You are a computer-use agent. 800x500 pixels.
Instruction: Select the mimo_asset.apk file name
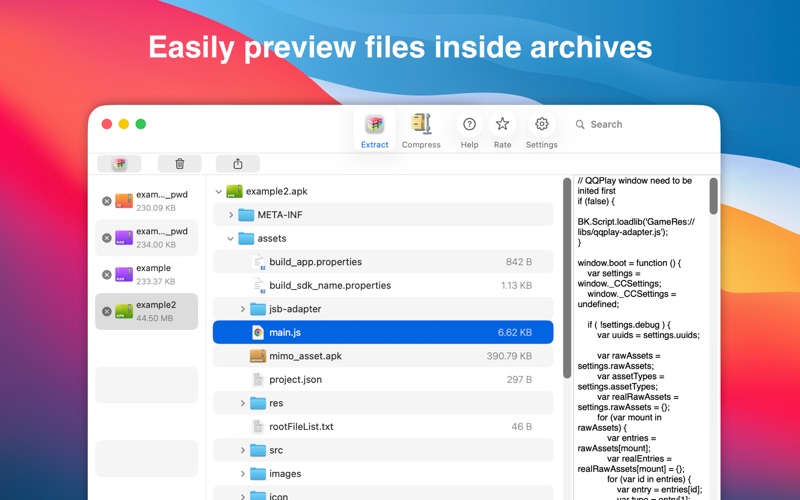click(x=306, y=356)
